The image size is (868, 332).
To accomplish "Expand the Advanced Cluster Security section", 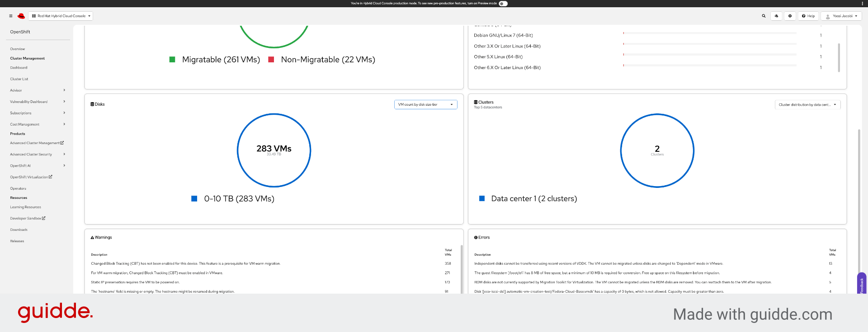I will point(38,154).
